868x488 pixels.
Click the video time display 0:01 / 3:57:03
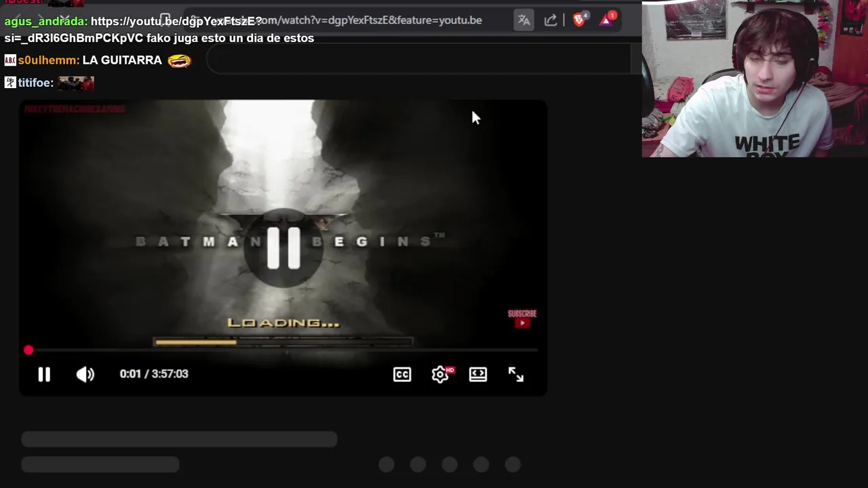(154, 374)
